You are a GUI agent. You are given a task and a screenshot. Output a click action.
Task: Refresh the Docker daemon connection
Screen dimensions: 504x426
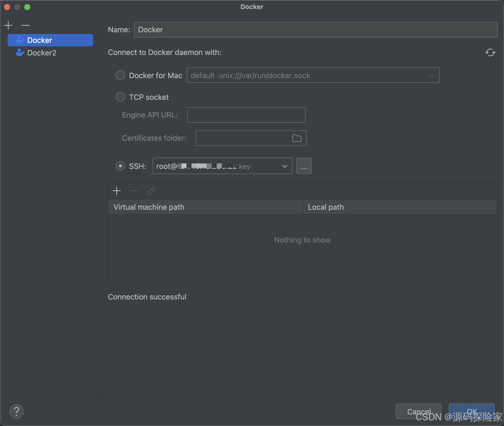(x=490, y=53)
